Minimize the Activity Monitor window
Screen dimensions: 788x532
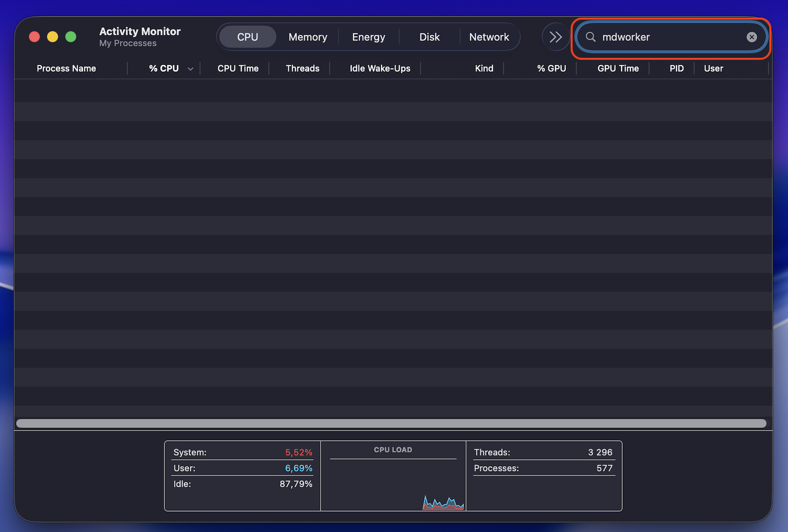(x=52, y=37)
